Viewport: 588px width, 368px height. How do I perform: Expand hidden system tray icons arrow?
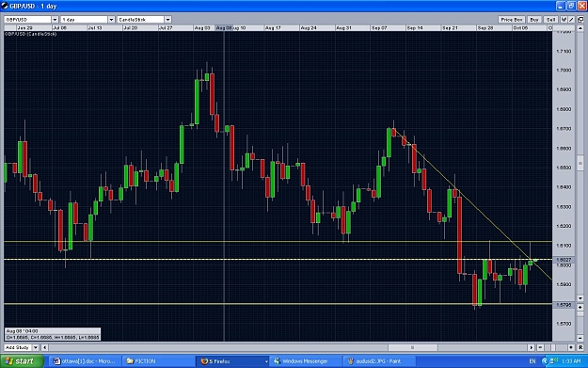coord(545,361)
